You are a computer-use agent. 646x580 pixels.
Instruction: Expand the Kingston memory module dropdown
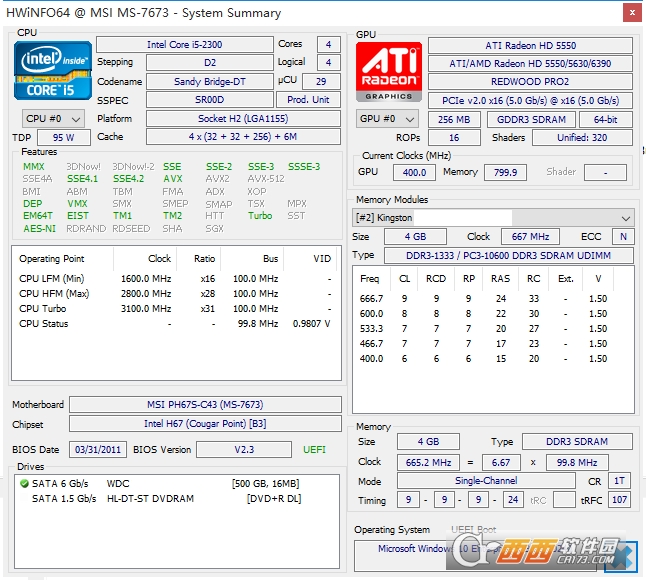tap(493, 218)
